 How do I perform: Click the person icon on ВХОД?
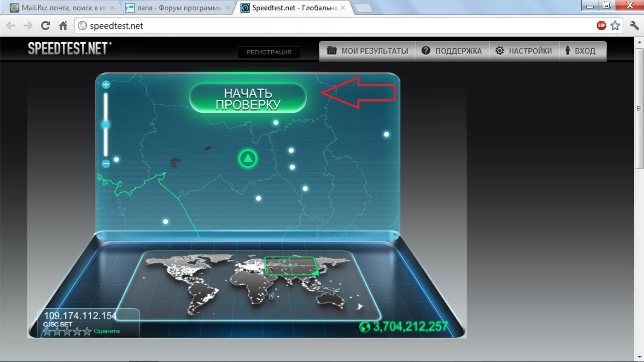point(568,51)
